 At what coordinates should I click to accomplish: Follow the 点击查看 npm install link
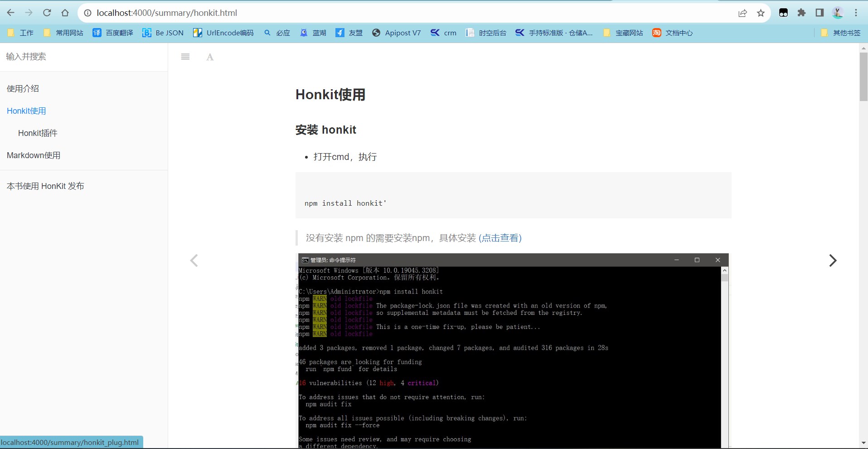click(500, 238)
